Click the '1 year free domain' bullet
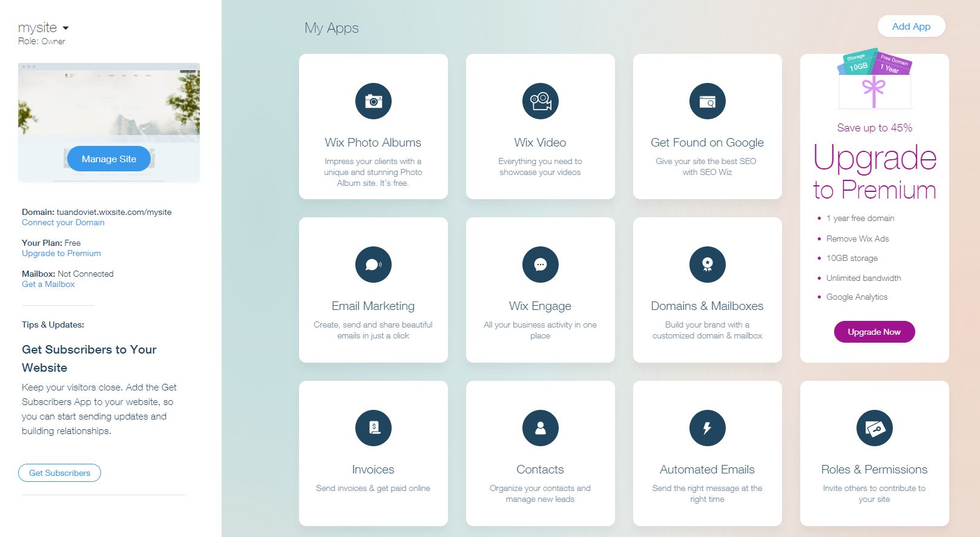The image size is (980, 537). (860, 218)
